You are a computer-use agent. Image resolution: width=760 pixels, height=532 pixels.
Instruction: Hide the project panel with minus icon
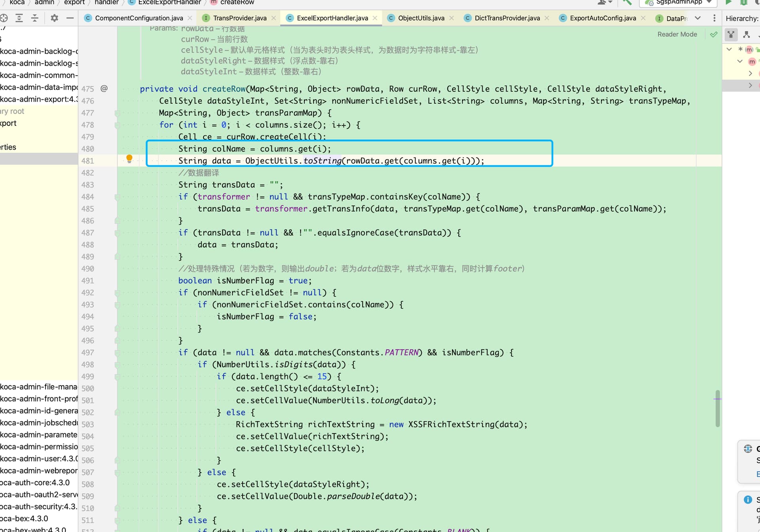(70, 18)
